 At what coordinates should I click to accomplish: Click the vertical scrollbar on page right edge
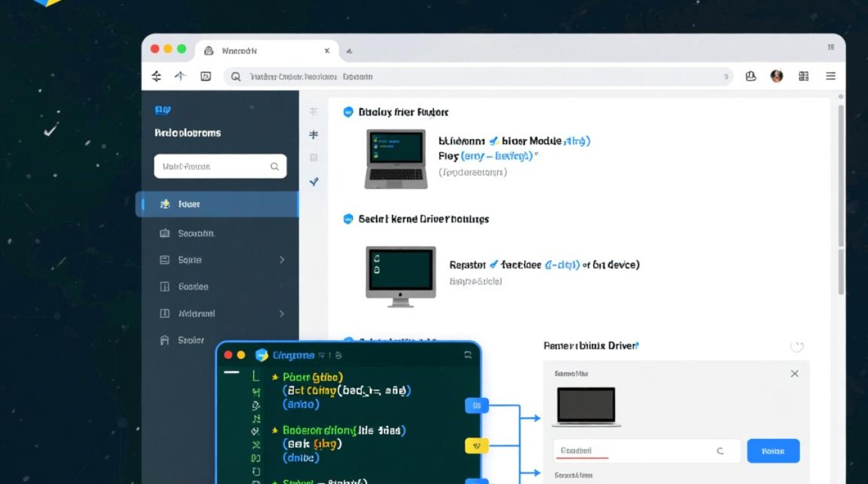point(840,194)
